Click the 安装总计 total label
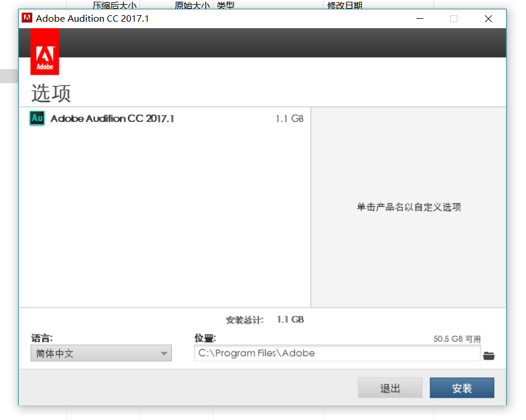 (245, 320)
